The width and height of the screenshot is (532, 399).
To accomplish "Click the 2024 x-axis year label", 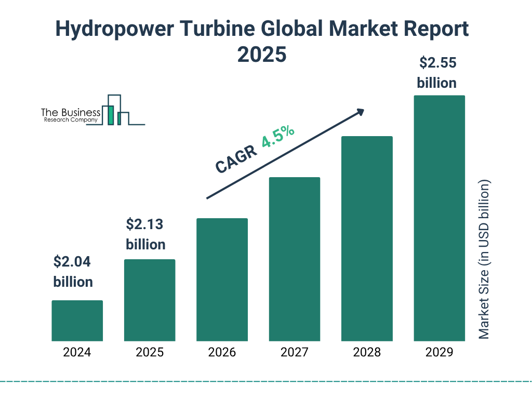I will point(77,352).
